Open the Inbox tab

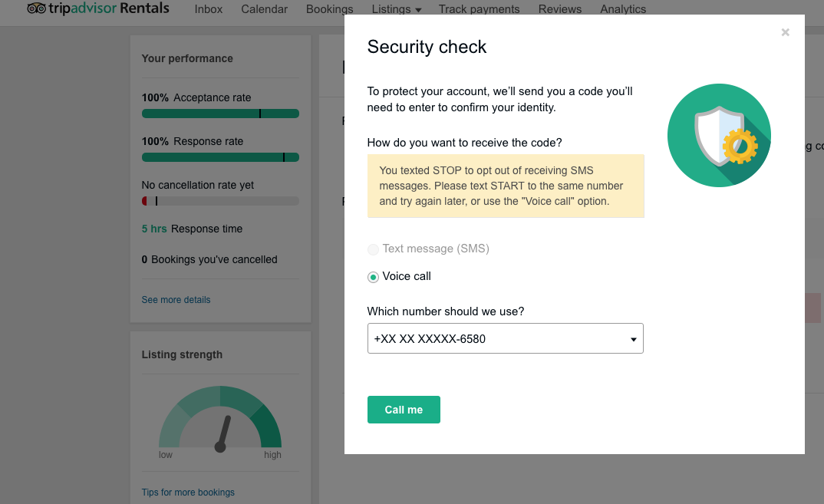209,9
